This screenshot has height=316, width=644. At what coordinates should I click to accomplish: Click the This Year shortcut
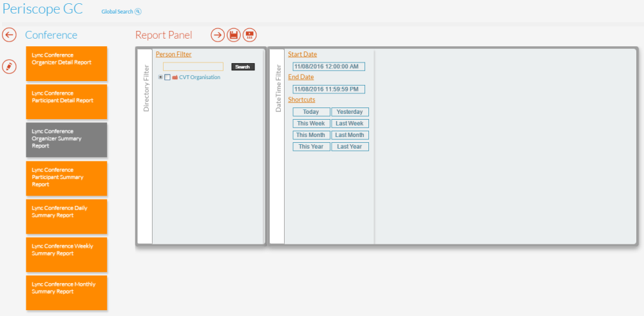pos(311,147)
